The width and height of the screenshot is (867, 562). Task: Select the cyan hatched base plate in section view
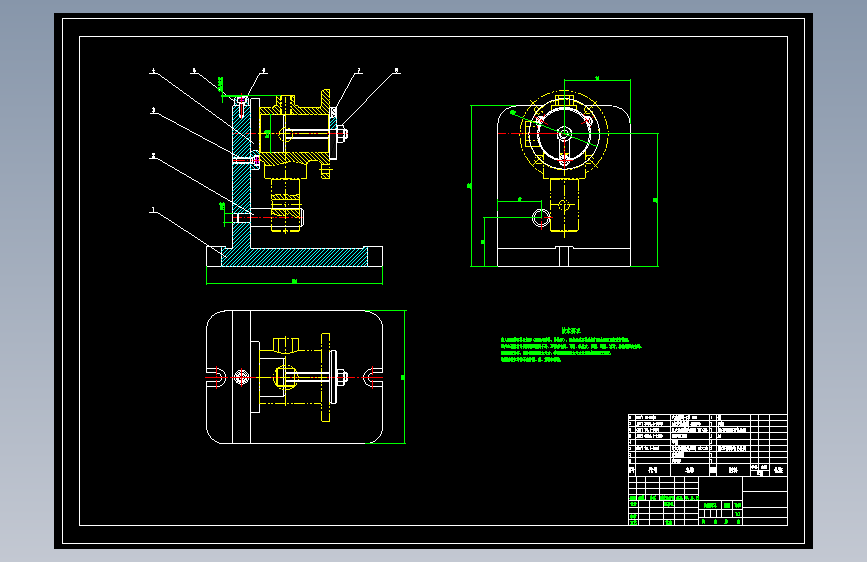(x=294, y=257)
